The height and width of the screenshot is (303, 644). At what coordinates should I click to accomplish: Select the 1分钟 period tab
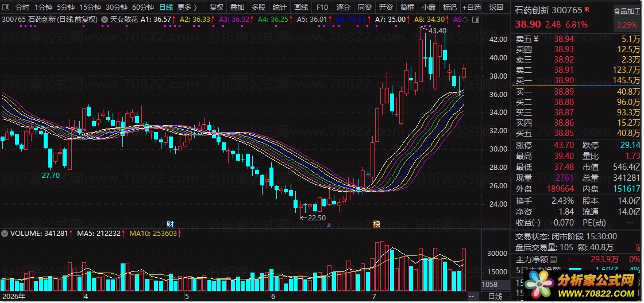[x=43, y=7]
